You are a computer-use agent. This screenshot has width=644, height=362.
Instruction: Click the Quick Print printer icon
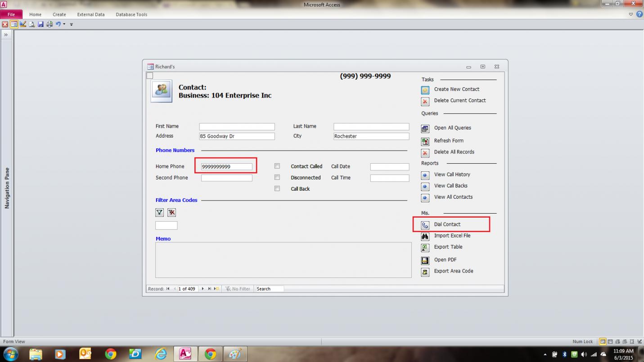50,24
